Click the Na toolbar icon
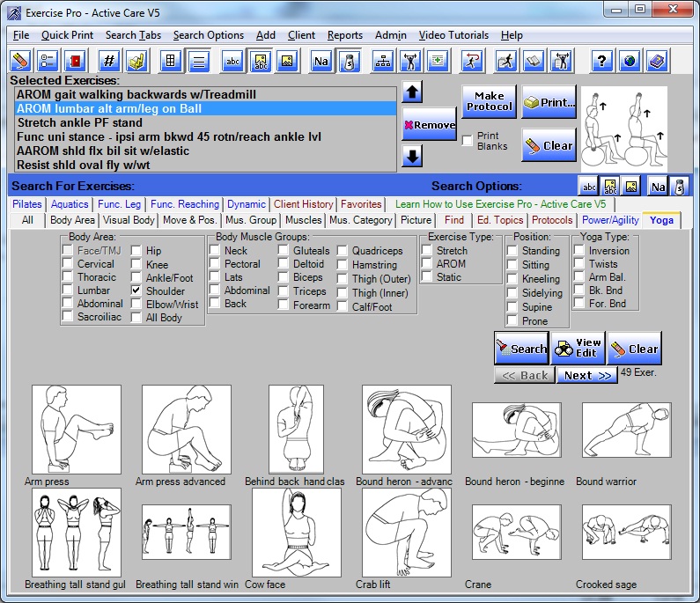The height and width of the screenshot is (603, 700). 321,61
